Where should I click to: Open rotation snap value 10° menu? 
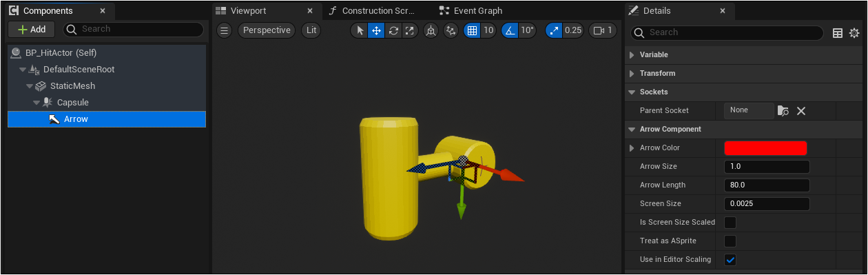click(527, 30)
